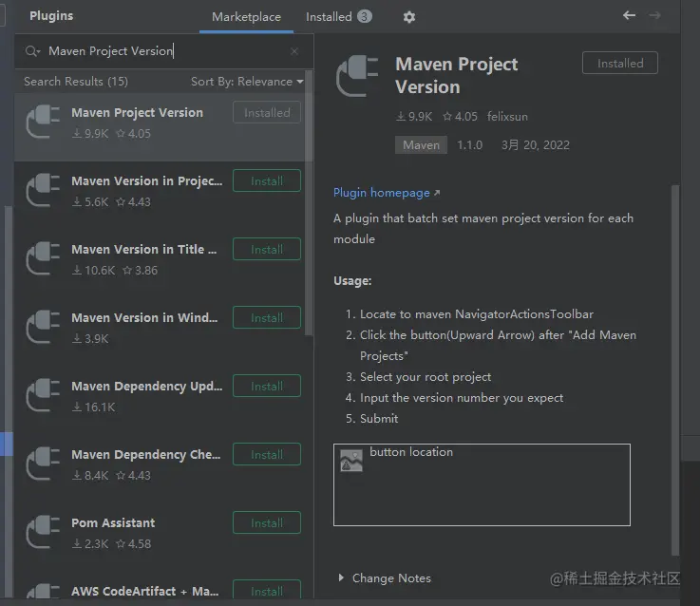Select Maven Version in Projec... result
Viewport: 700px width, 606px height.
coord(160,196)
